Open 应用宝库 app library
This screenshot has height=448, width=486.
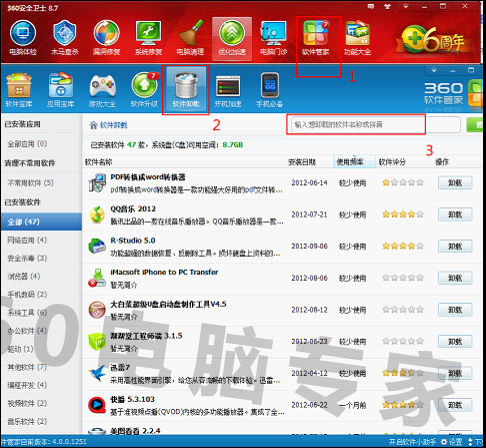[x=60, y=90]
